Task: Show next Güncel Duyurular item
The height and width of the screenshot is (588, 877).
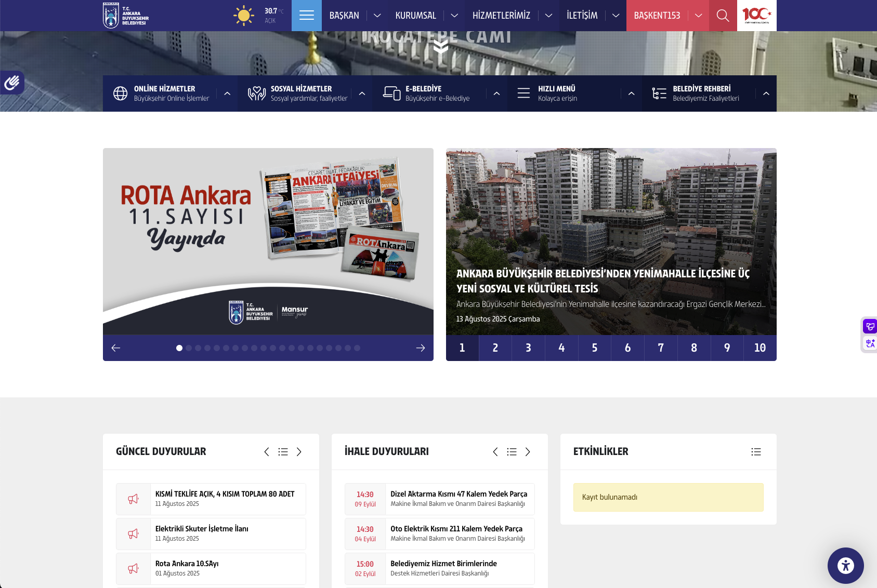Action: 299,452
